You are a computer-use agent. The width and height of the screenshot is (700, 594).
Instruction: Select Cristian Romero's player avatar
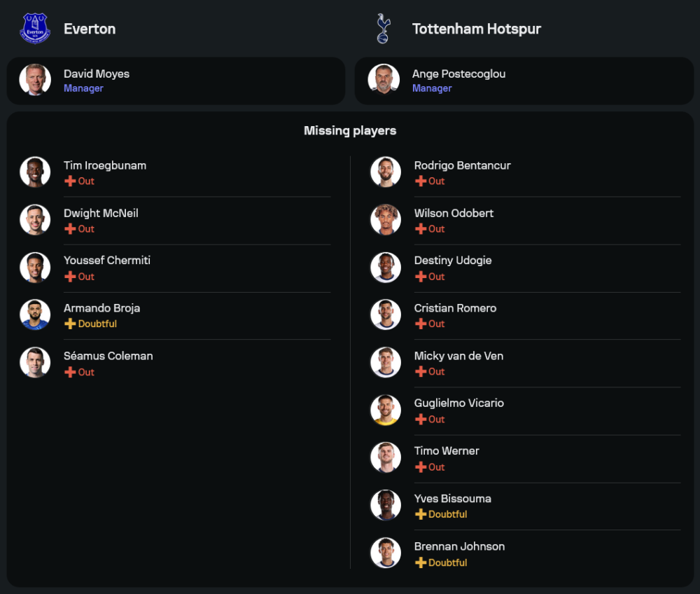(386, 315)
